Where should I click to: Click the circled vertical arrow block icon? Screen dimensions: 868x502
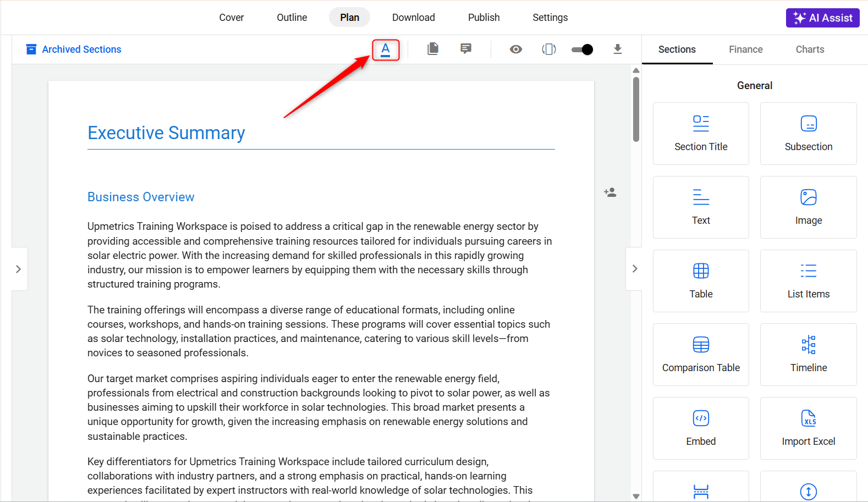[809, 492]
